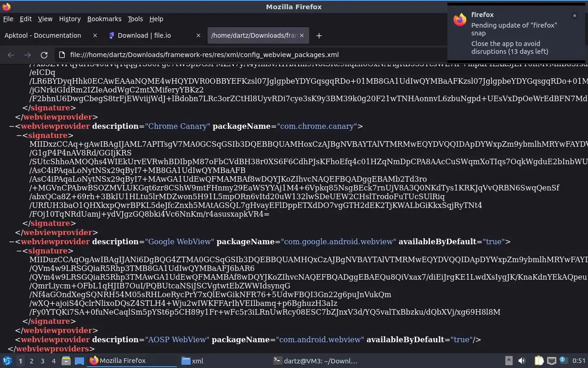Click signature line ending xg69H8l8M

(x=265, y=312)
